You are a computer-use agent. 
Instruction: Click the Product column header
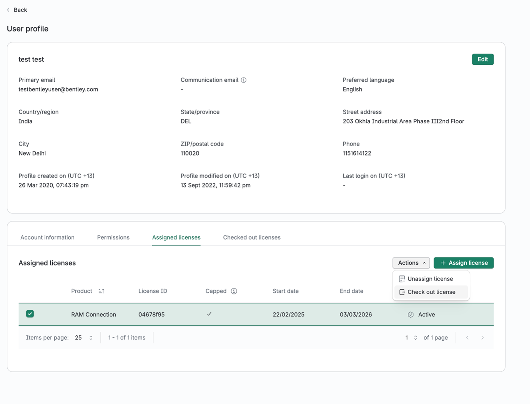tap(81, 291)
